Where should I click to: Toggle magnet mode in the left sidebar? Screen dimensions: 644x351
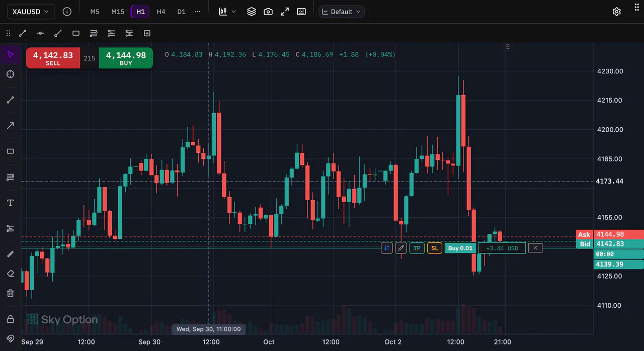(x=11, y=338)
